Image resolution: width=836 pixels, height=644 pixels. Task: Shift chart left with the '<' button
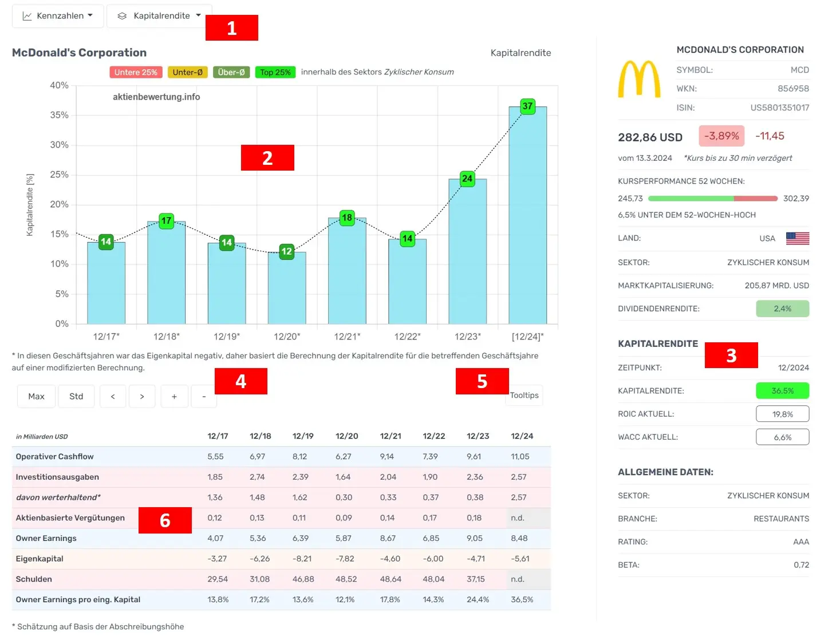[113, 396]
